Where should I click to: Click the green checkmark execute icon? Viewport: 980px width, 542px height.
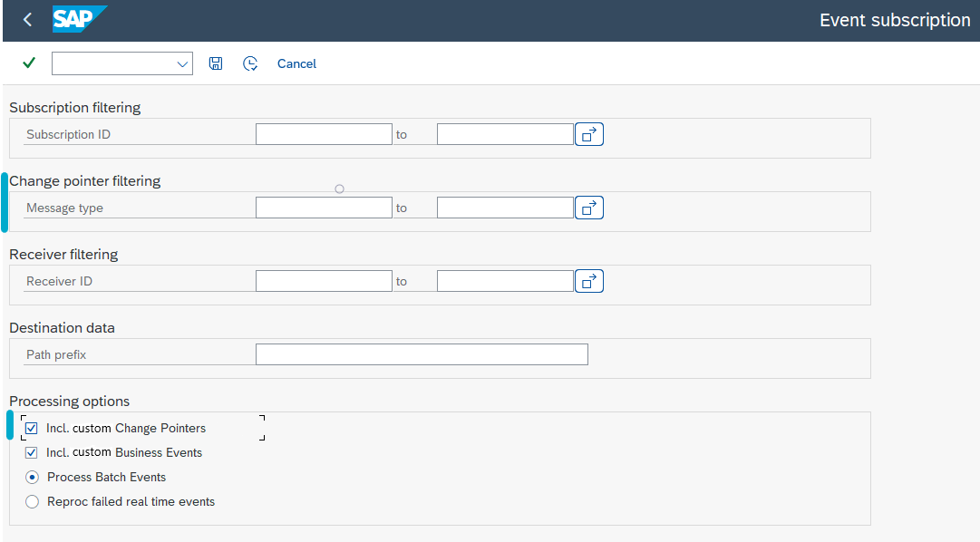pyautogui.click(x=28, y=63)
